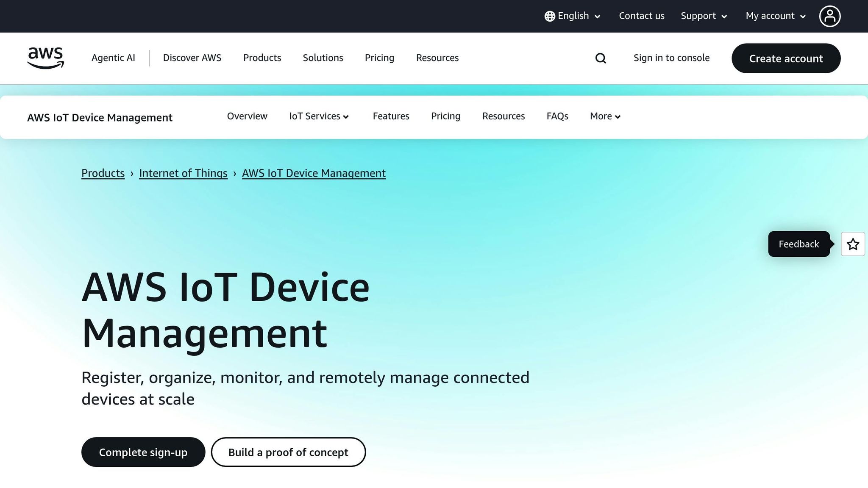Screen dimensions: 868x488
Task: Click Sign in to console
Action: pos(671,58)
